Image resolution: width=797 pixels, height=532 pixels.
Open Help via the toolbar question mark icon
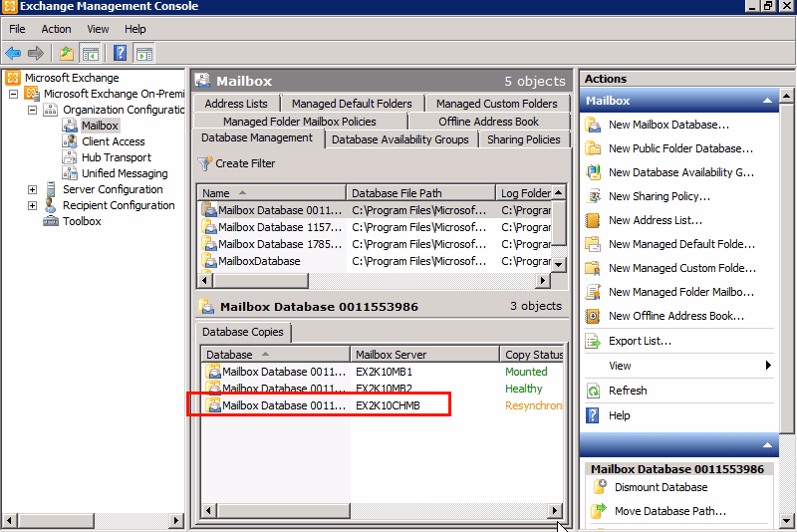(120, 53)
